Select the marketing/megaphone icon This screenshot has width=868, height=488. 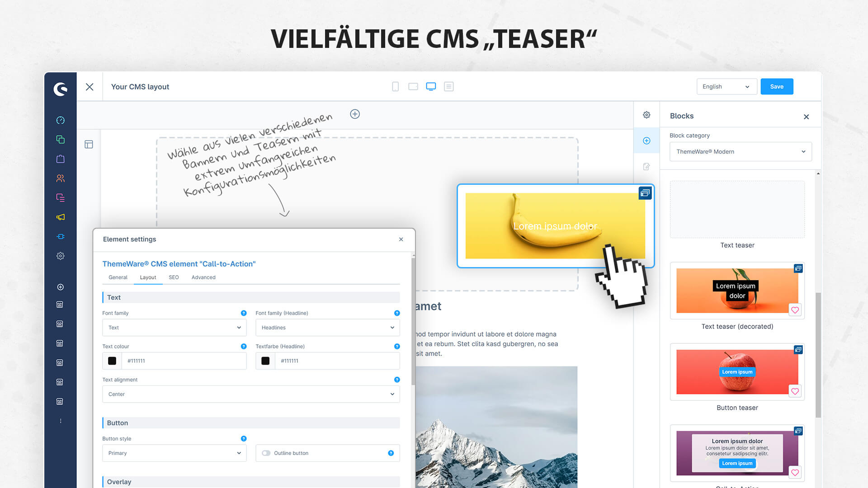click(x=59, y=217)
